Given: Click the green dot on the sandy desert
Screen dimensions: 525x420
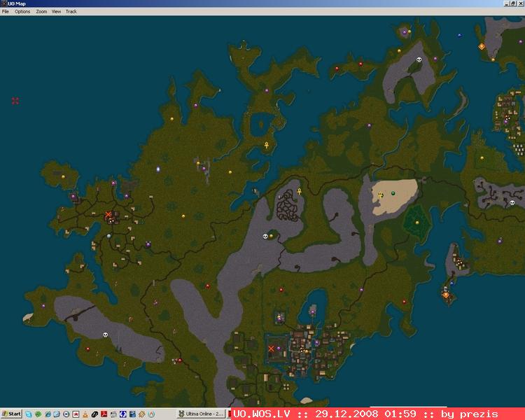Looking at the screenshot, I should [393, 193].
